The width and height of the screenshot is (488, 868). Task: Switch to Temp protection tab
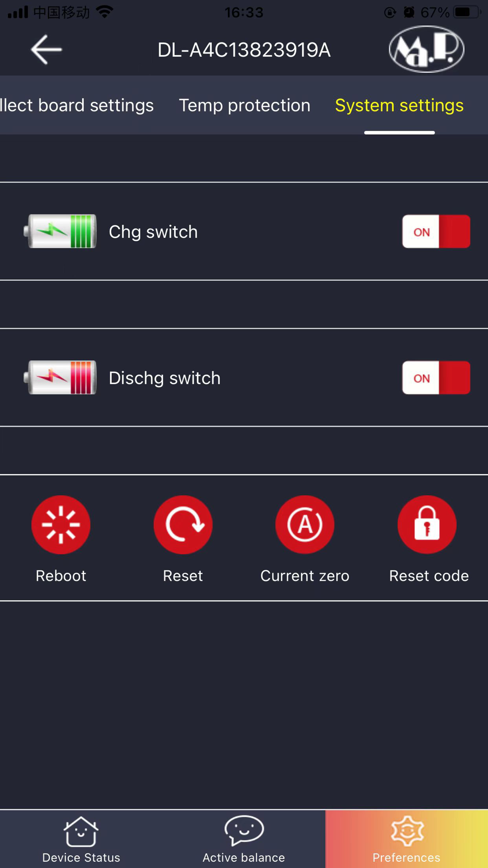pyautogui.click(x=244, y=105)
